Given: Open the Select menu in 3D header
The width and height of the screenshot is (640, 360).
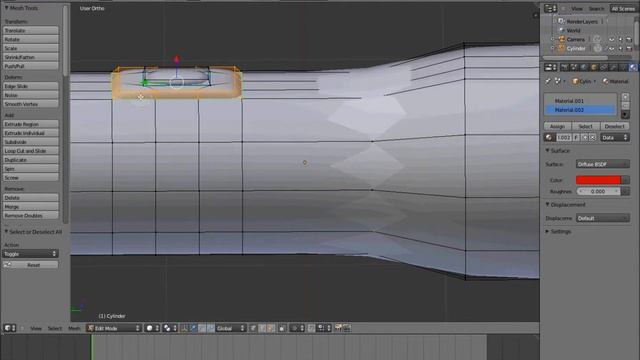Looking at the screenshot, I should 55,328.
